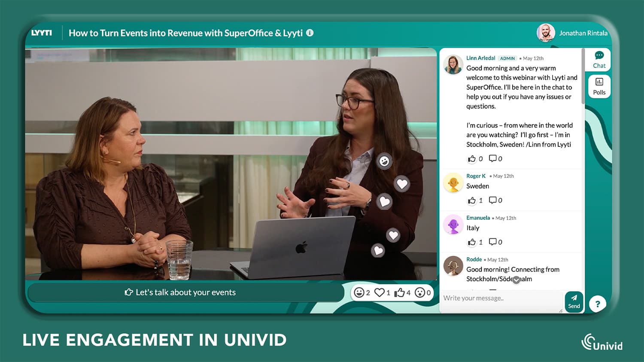The width and height of the screenshot is (644, 362).
Task: Like Linn Arledal's welcome message
Action: (472, 159)
